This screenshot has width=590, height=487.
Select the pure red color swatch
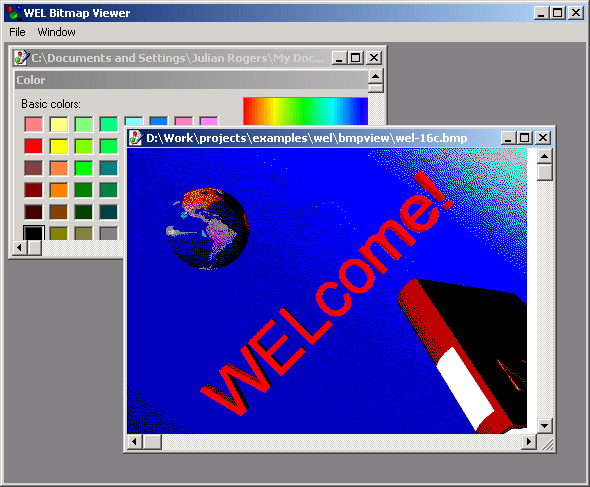click(x=33, y=146)
